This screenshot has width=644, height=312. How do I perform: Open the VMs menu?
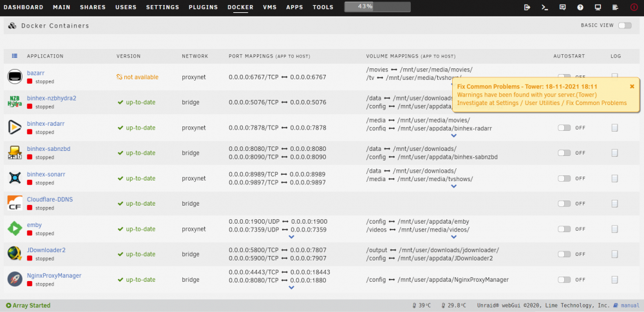(270, 7)
